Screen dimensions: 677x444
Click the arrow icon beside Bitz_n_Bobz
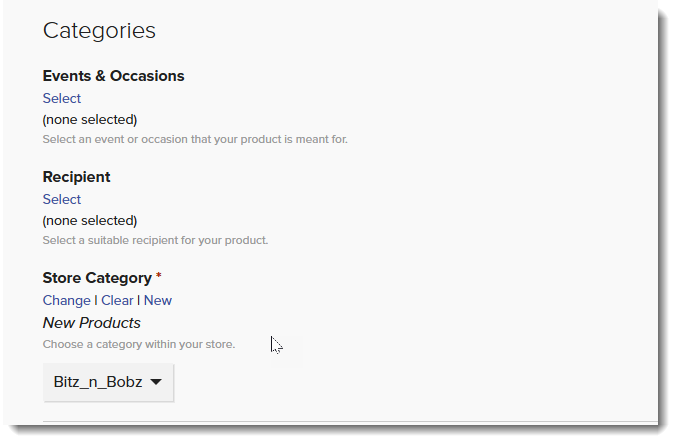pyautogui.click(x=156, y=382)
